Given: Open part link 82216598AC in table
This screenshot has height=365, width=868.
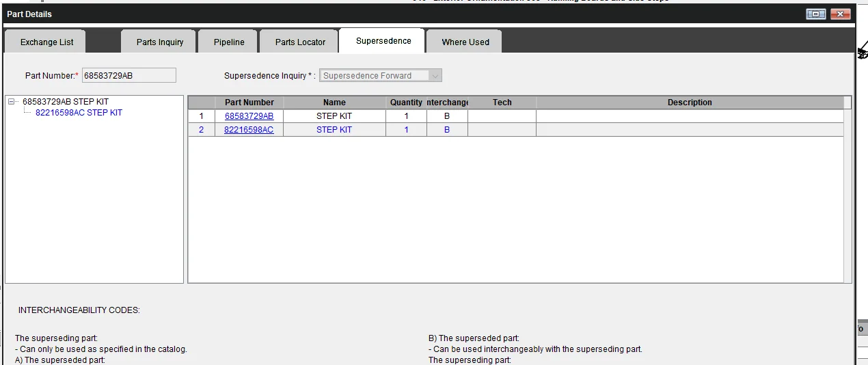Looking at the screenshot, I should [249, 129].
